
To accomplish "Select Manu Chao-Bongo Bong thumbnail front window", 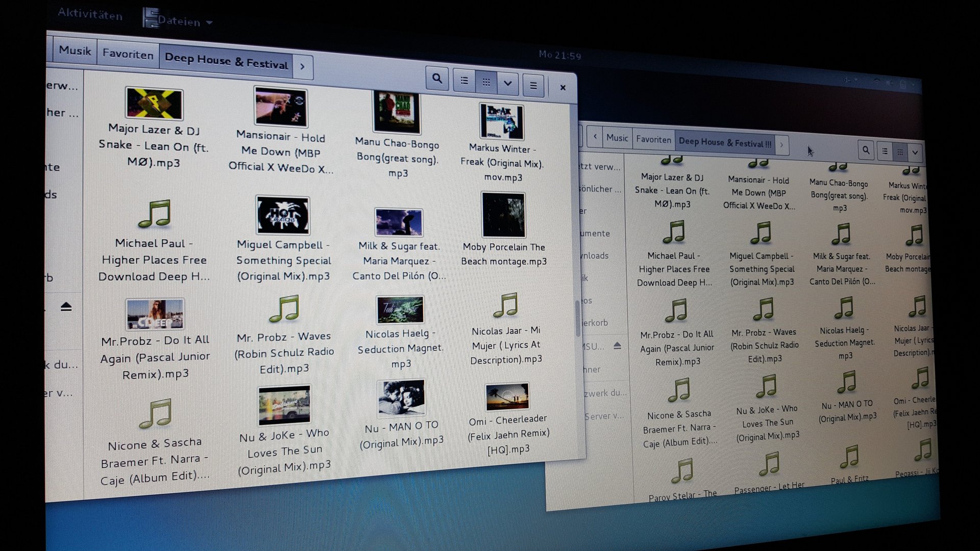I will pyautogui.click(x=397, y=112).
